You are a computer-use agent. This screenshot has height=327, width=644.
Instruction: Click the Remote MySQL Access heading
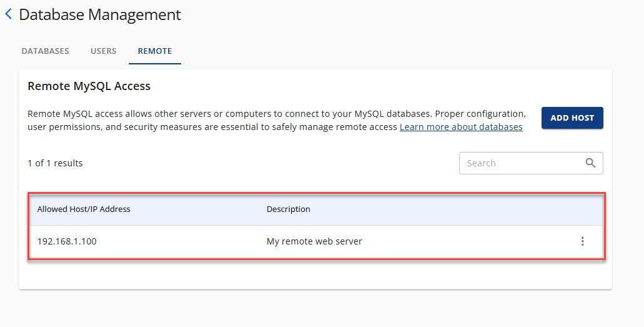[x=89, y=86]
